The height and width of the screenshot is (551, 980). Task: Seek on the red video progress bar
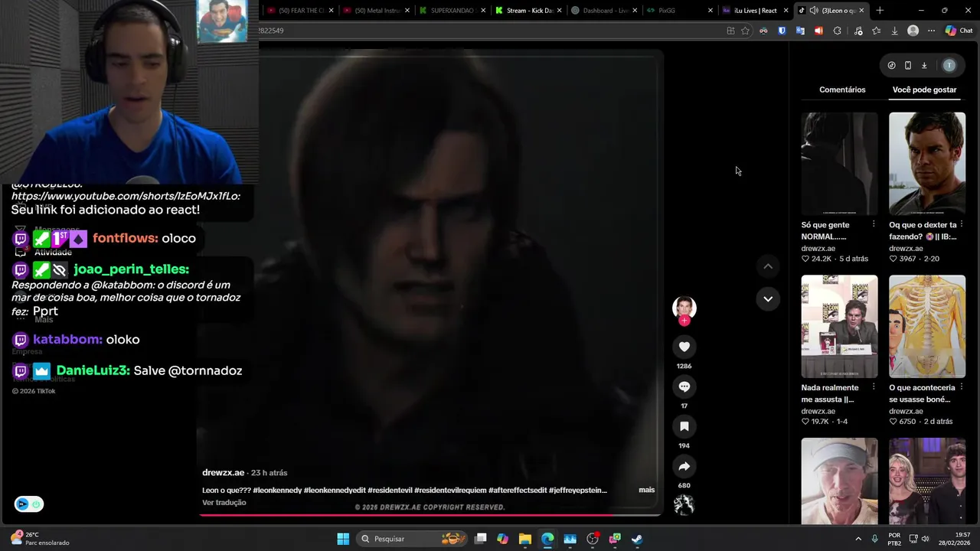tap(430, 515)
